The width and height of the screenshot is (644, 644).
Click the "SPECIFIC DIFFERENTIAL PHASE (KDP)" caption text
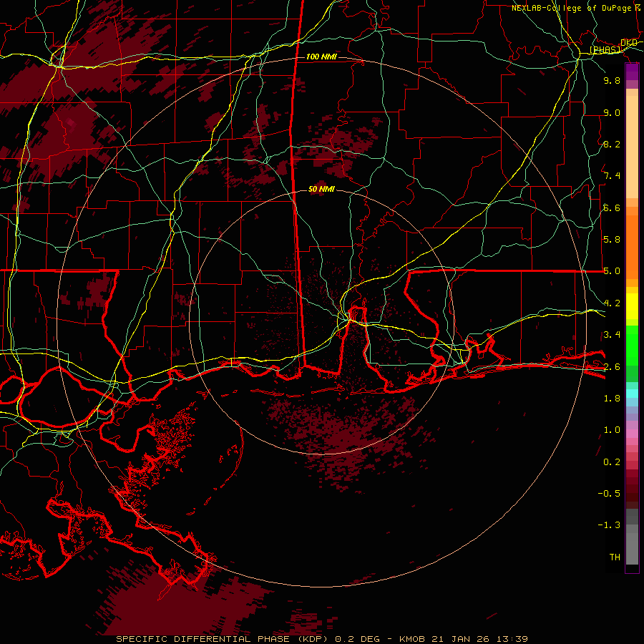[223, 639]
